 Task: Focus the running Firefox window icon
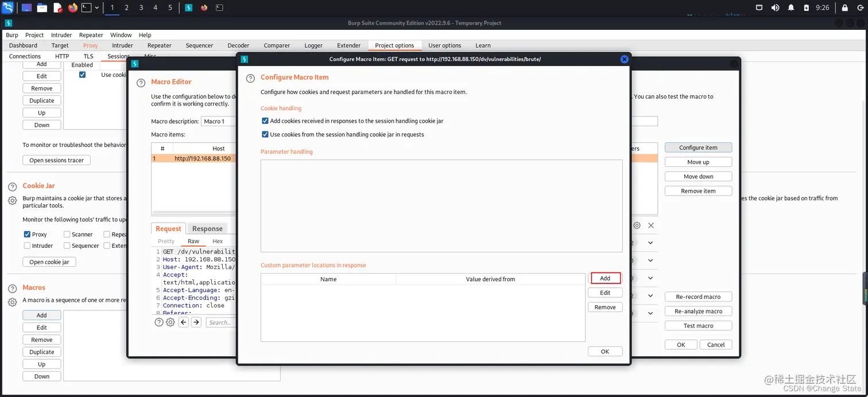coord(204,7)
